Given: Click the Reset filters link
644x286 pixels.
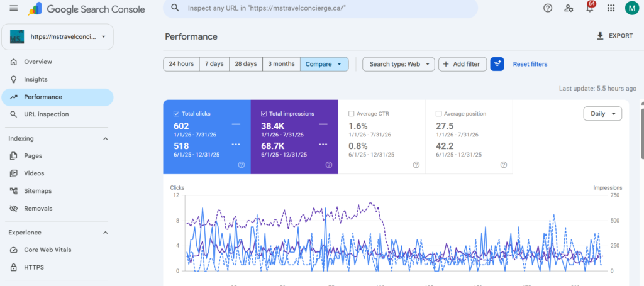Looking at the screenshot, I should [530, 64].
